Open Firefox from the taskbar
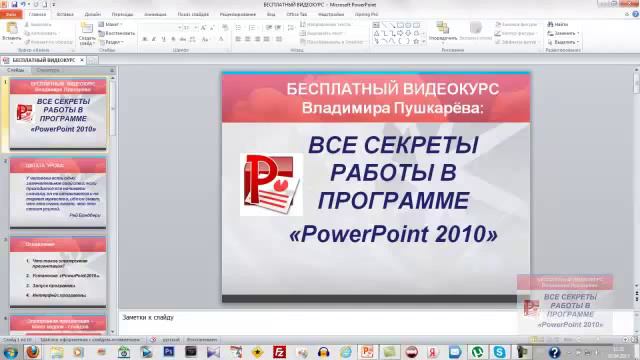This screenshot has height=360, width=640. [x=33, y=352]
